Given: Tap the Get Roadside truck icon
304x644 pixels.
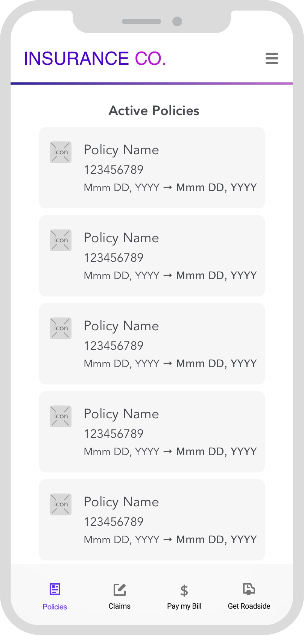Looking at the screenshot, I should (x=249, y=589).
